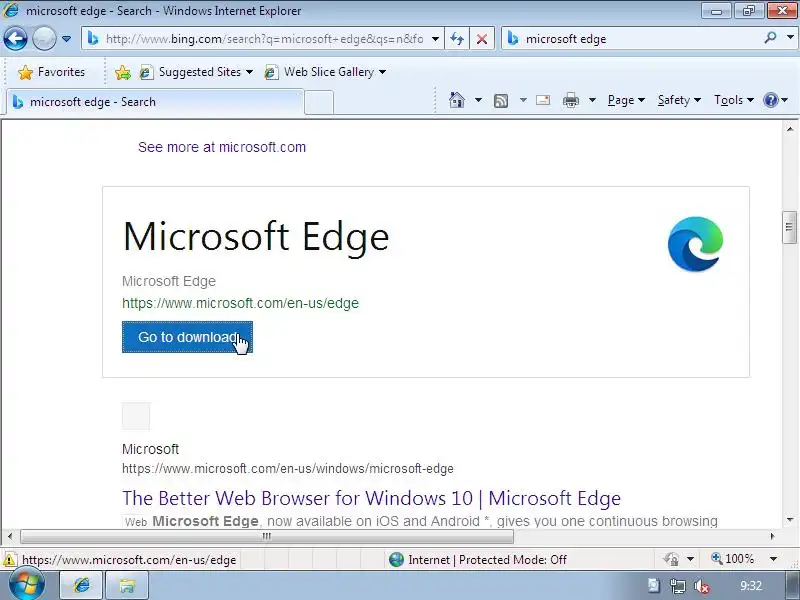Click the vertical scrollbar thumb
The width and height of the screenshot is (800, 600).
pos(789,227)
